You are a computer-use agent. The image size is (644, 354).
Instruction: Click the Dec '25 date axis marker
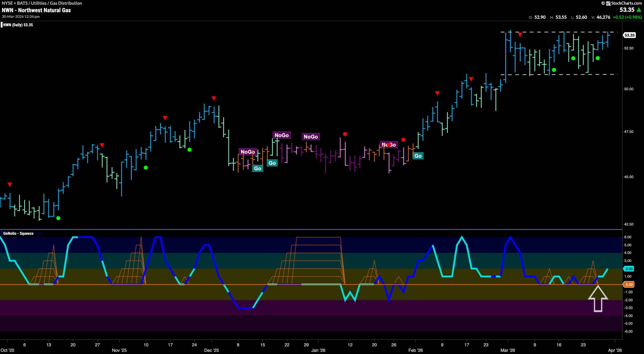211,350
